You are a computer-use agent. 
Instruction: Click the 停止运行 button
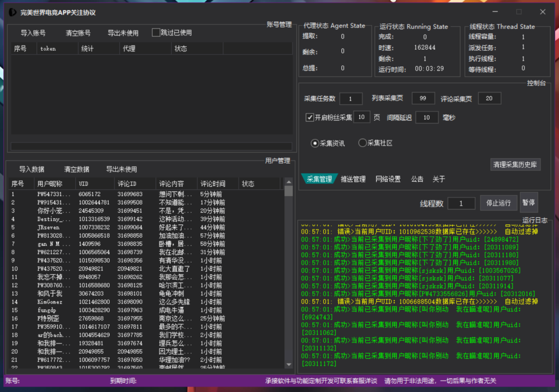tap(498, 203)
